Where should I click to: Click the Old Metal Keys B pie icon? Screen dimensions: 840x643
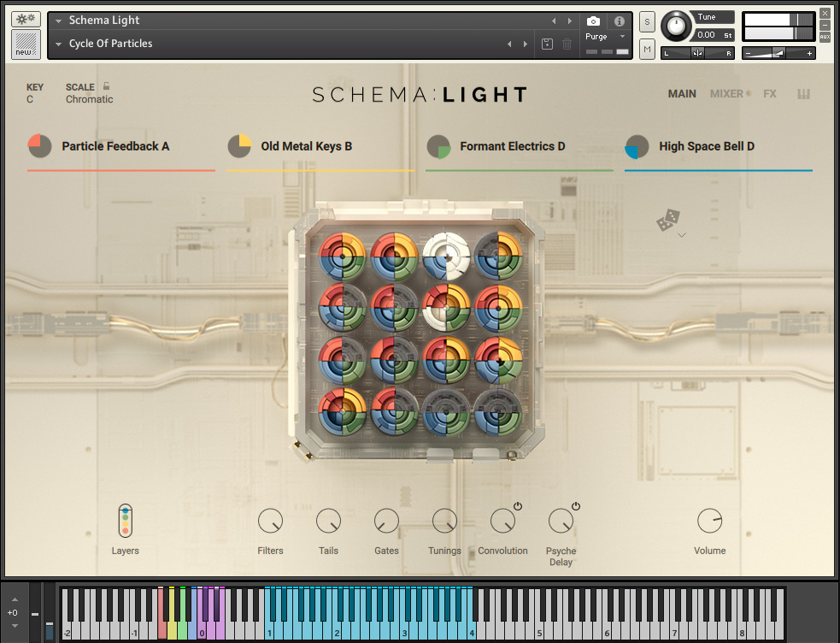(x=239, y=145)
